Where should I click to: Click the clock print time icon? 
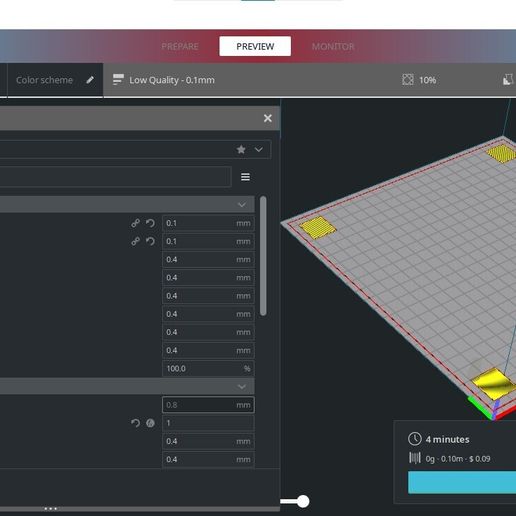pos(415,439)
